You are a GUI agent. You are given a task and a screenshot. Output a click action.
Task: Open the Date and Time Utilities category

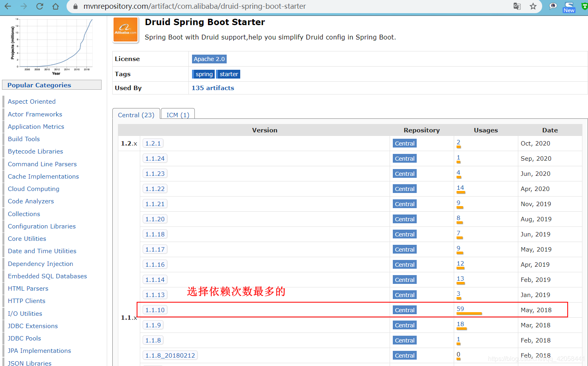pos(42,251)
